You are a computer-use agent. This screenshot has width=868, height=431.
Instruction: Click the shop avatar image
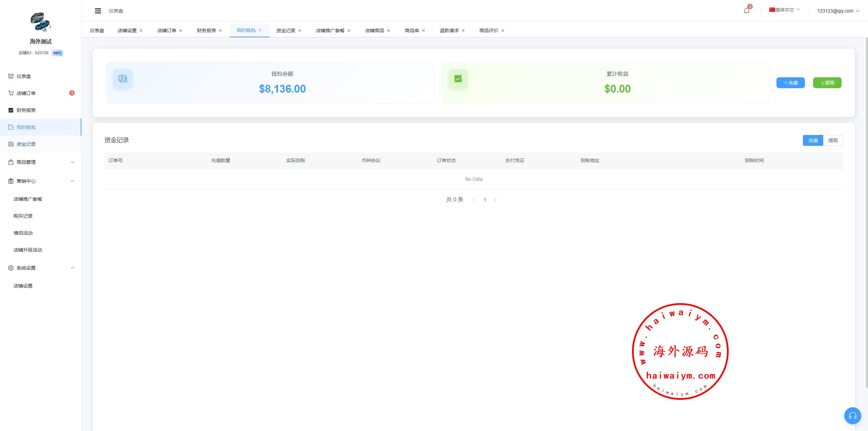click(40, 22)
